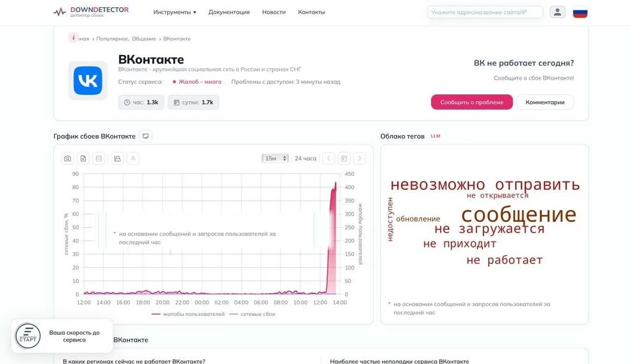Click the 24 часа range label

click(x=306, y=158)
